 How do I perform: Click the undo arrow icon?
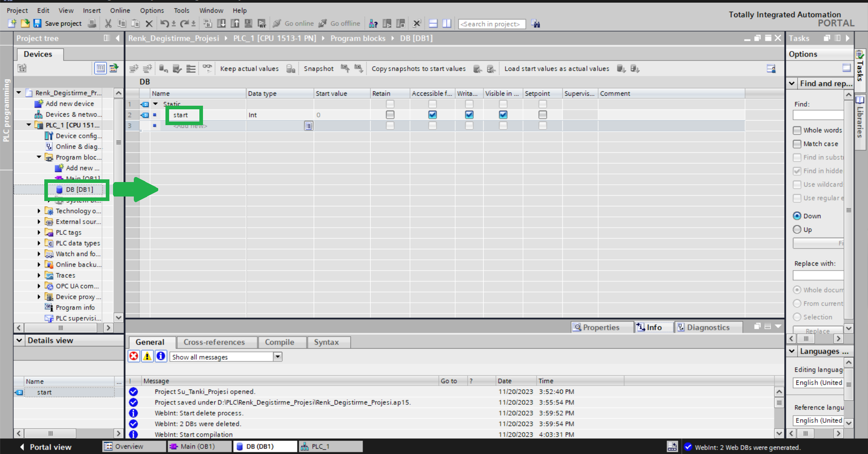point(165,23)
